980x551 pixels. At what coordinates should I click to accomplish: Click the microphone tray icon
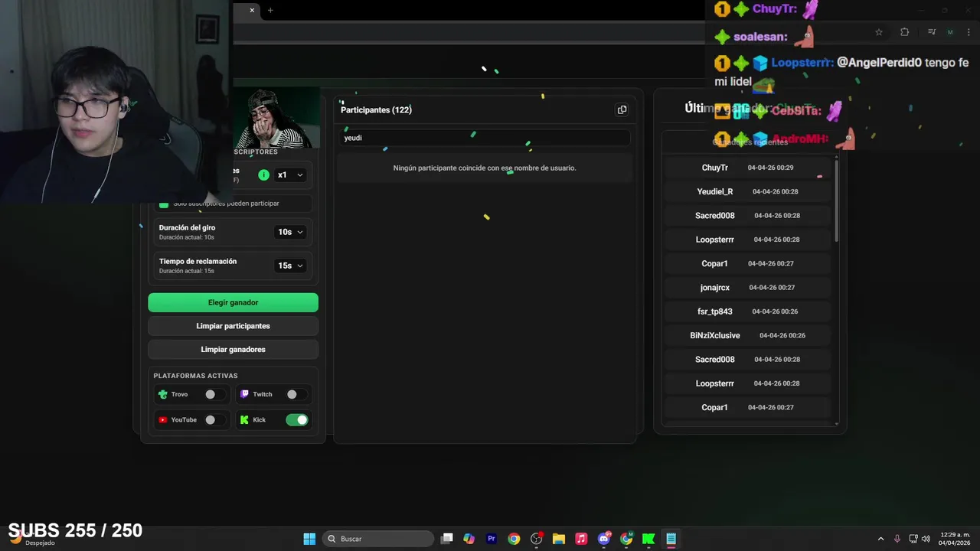tap(897, 539)
